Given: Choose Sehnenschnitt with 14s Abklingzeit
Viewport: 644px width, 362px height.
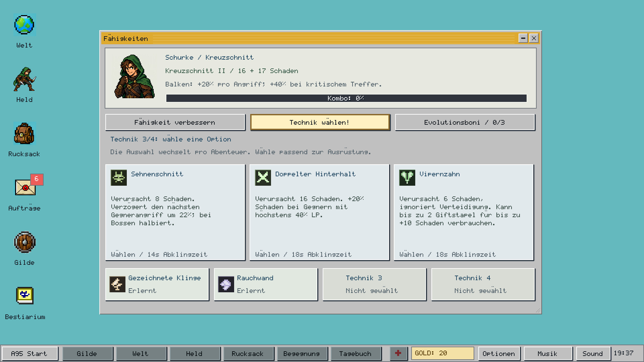Looking at the screenshot, I should coord(175,212).
